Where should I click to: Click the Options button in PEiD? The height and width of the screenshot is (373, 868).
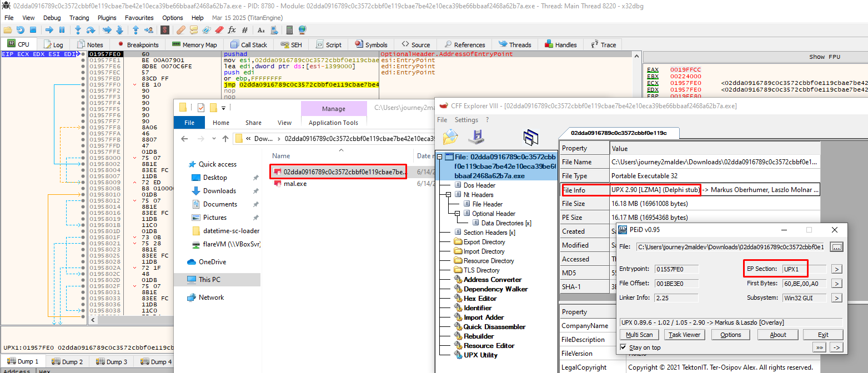[x=730, y=335]
